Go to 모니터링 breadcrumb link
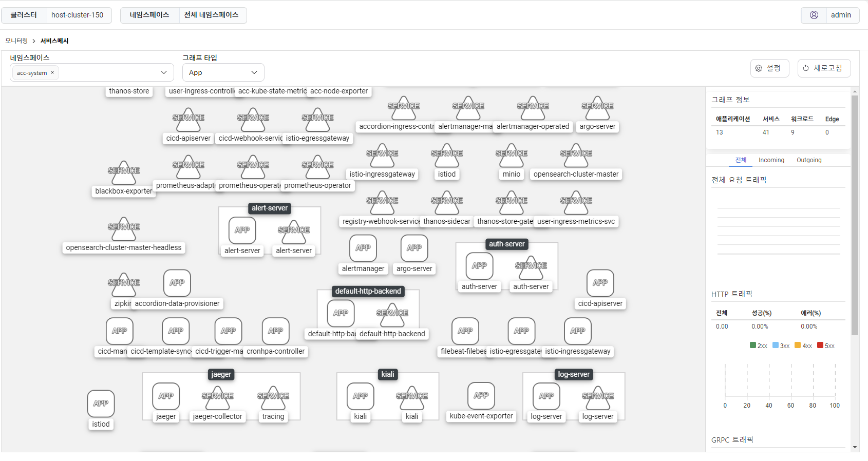Screen dimensions: 868x461 click(x=16, y=41)
